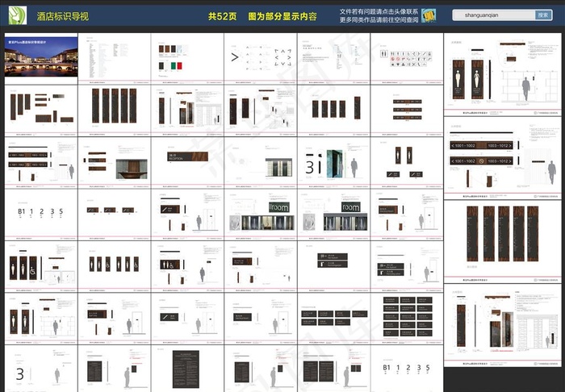Click the search button beside the input
Image resolution: width=565 pixels, height=392 pixels.
click(x=543, y=15)
